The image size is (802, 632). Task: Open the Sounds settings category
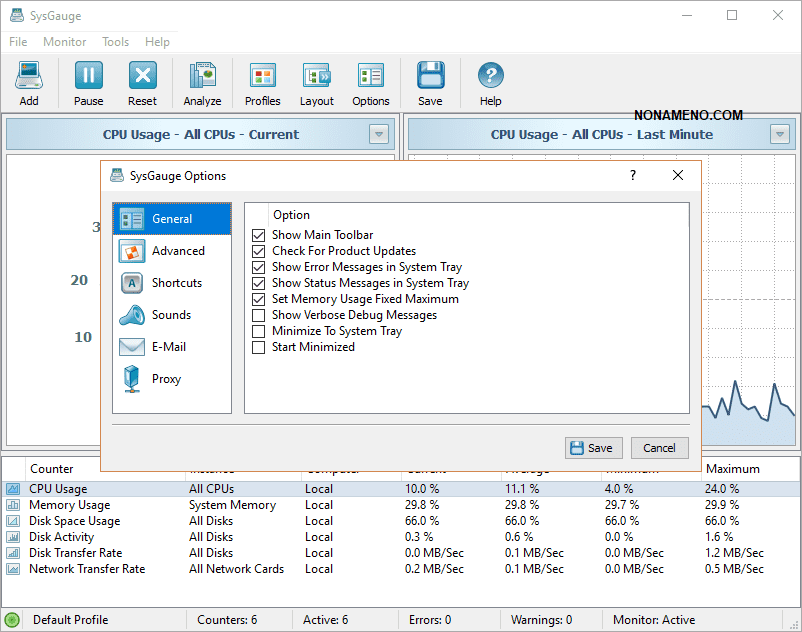click(x=172, y=315)
